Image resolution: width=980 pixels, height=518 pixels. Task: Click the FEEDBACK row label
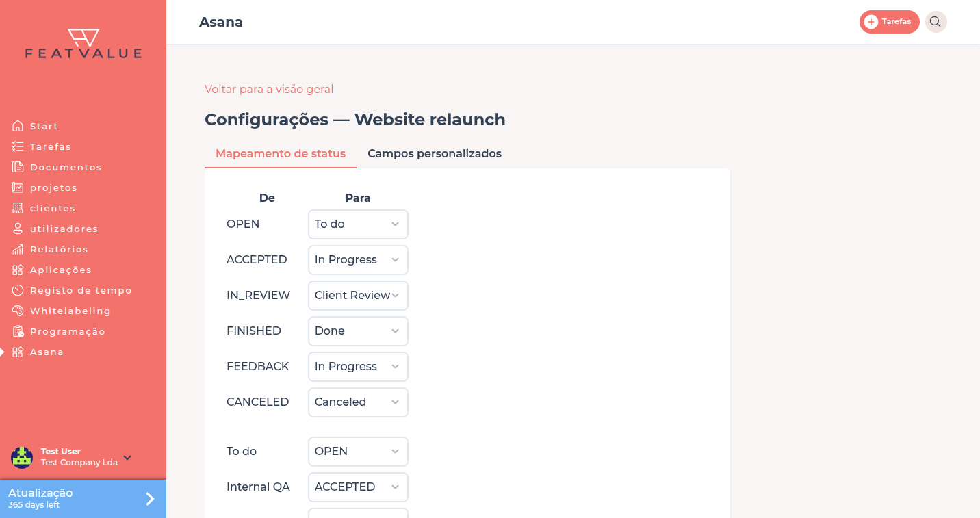click(257, 367)
